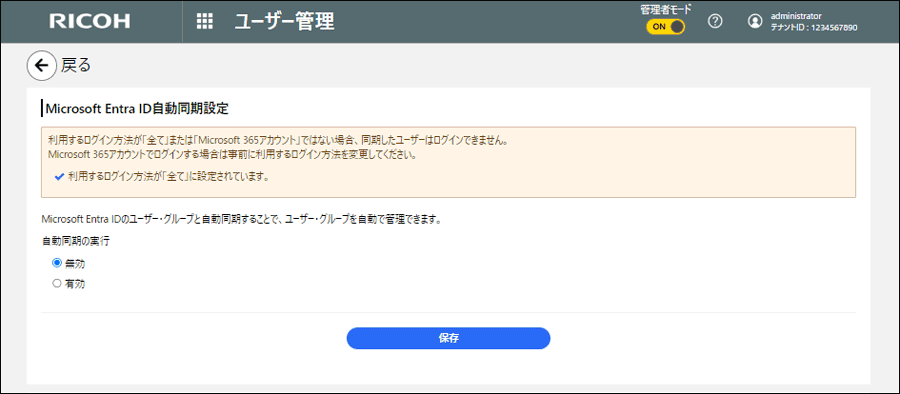Select the 無効 radio button

(56, 262)
